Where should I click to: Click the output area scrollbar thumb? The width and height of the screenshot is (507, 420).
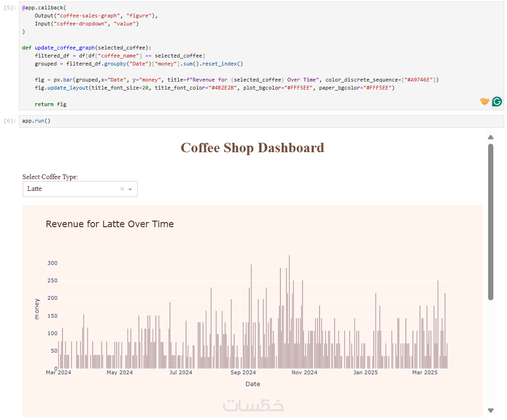[x=490, y=222]
